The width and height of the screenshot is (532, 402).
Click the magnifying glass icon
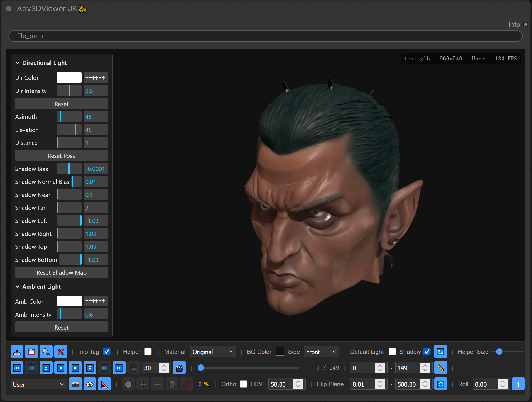click(x=46, y=352)
